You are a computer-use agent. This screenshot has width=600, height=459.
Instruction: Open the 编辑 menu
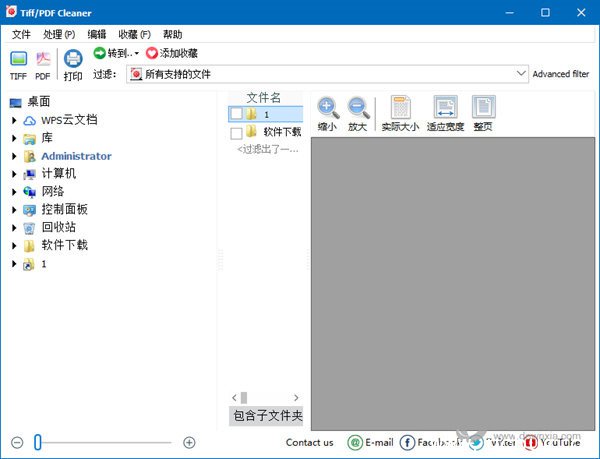coord(96,34)
